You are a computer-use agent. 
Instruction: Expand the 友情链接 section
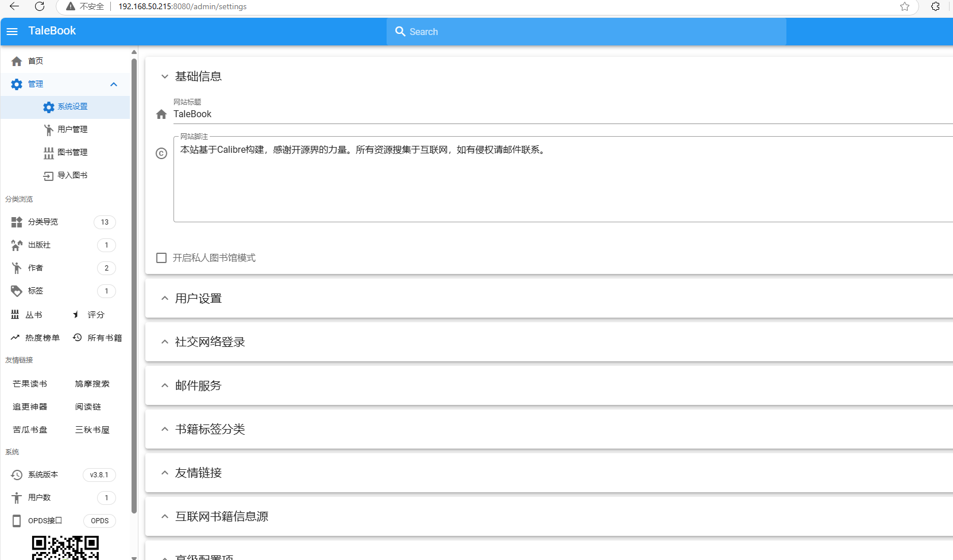(164, 473)
